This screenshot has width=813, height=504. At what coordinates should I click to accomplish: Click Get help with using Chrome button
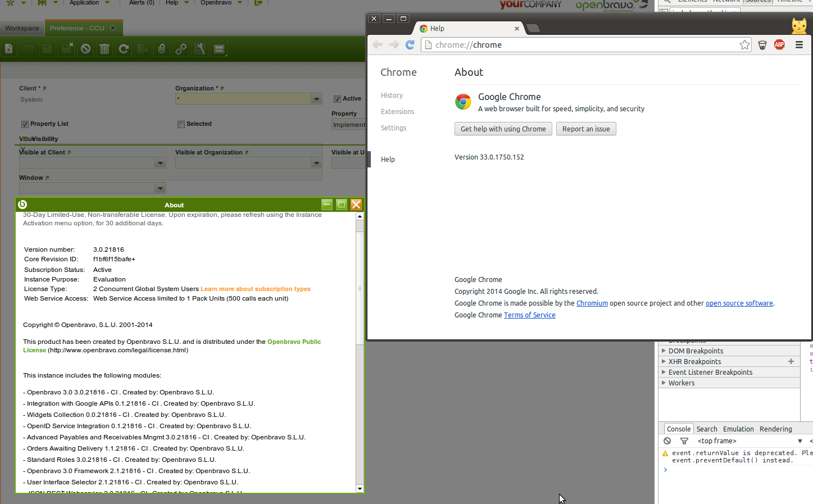click(x=503, y=129)
